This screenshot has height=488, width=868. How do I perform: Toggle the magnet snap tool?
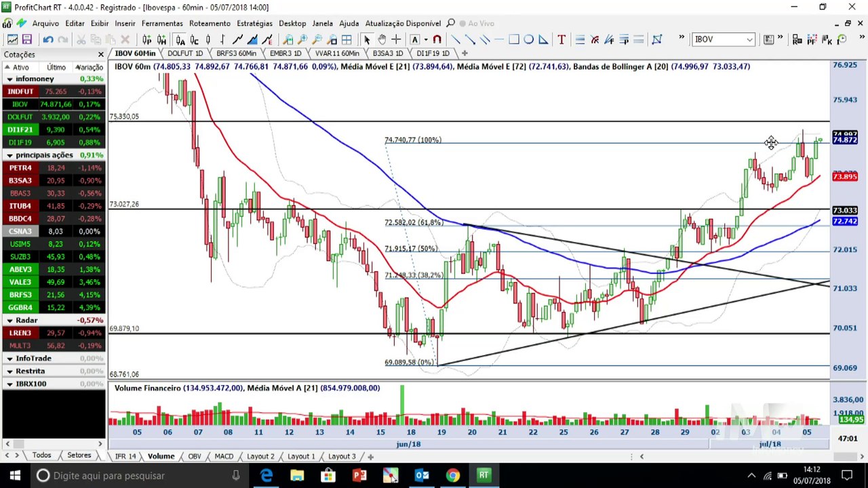[x=437, y=40]
